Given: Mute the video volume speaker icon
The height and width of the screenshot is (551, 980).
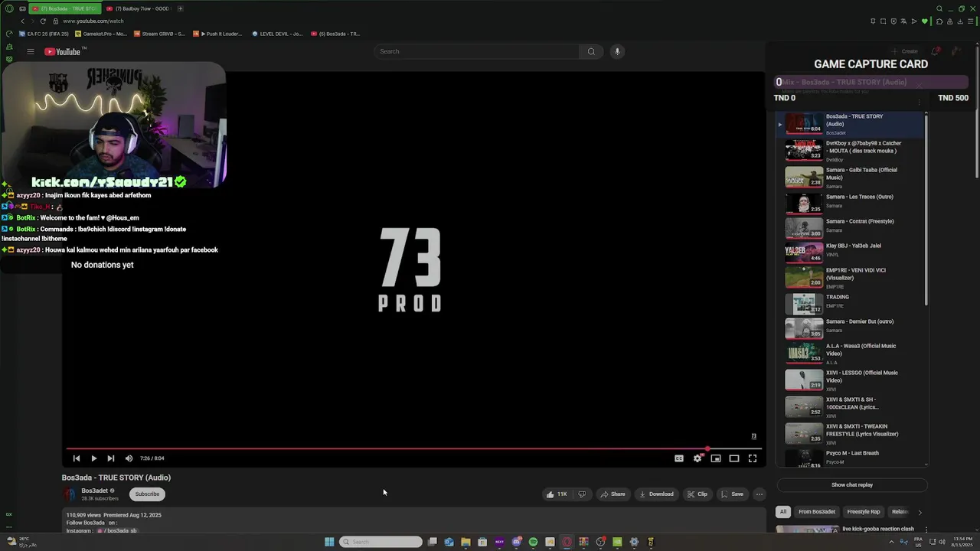Looking at the screenshot, I should point(129,458).
